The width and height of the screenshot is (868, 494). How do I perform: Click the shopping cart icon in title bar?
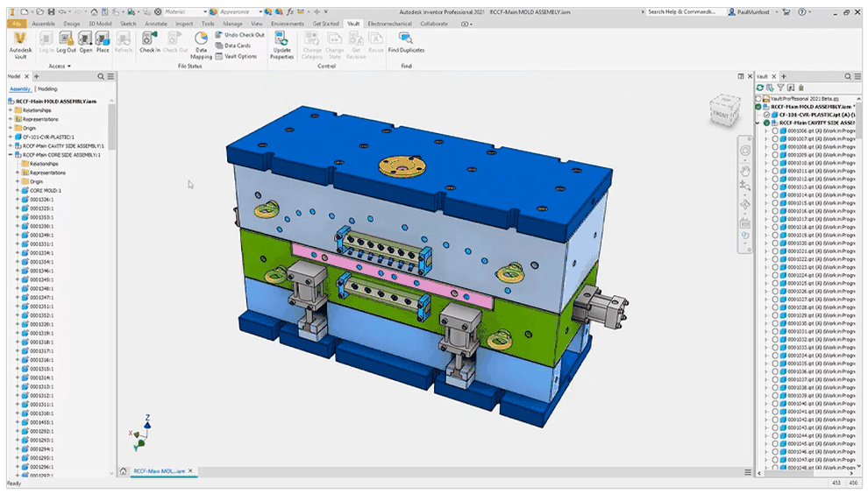pyautogui.click(x=786, y=11)
